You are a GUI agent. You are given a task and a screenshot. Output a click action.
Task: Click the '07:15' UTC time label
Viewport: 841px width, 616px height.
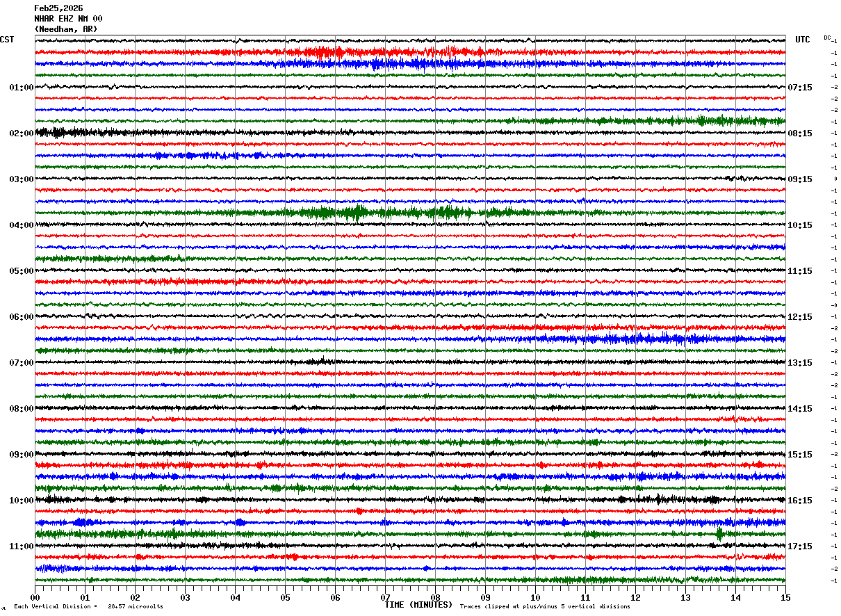coord(800,88)
